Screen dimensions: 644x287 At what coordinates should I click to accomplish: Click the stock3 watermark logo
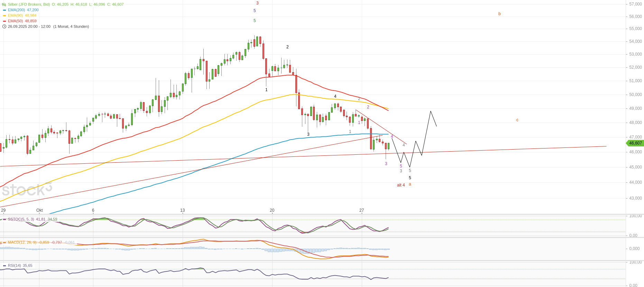pyautogui.click(x=27, y=190)
